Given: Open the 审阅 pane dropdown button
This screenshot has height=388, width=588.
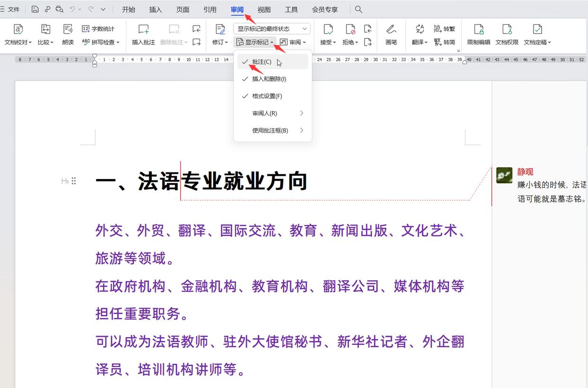Looking at the screenshot, I should [293, 42].
